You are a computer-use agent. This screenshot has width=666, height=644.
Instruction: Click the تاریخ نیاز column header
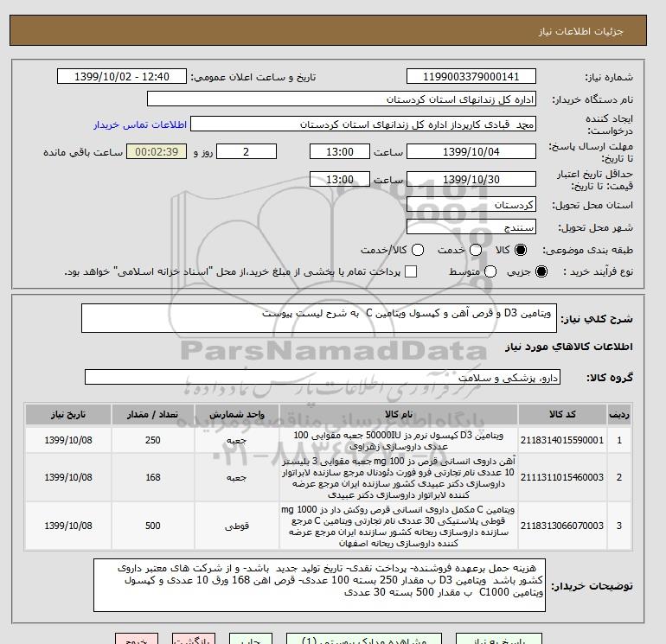click(68, 414)
